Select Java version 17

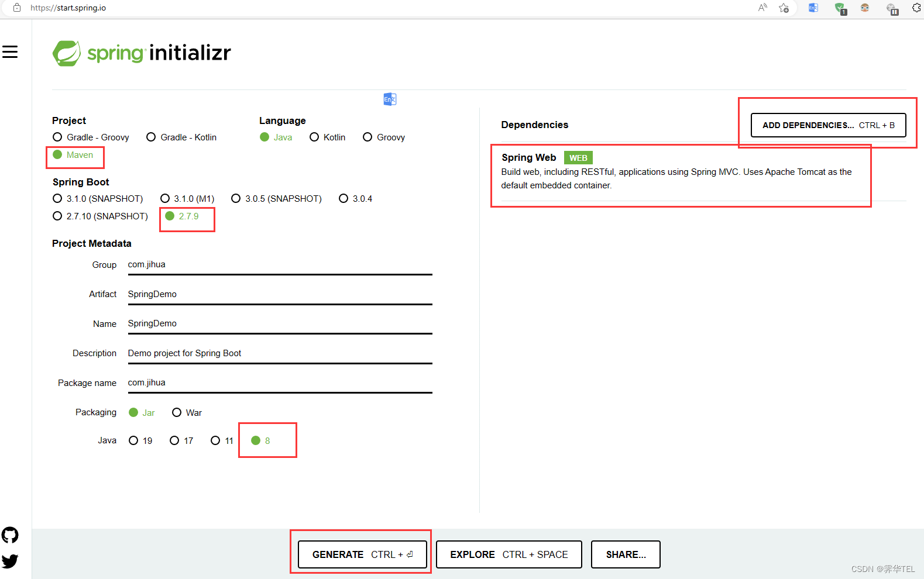[181, 441]
